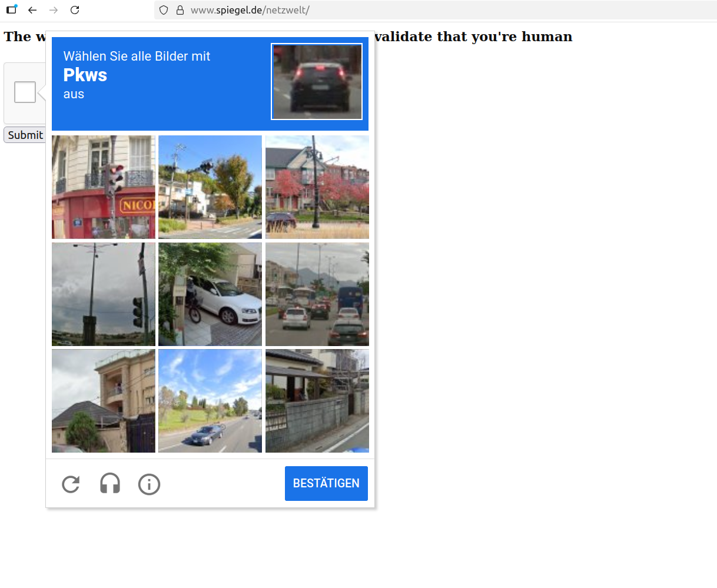Select the tile showing heavy road traffic
Screen dimensions: 717x588
coord(317,294)
